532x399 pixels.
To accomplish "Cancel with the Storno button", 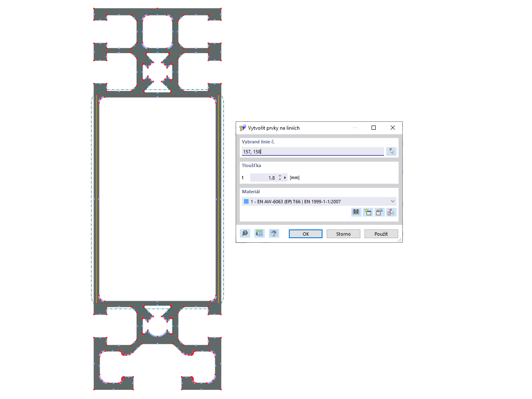I will pyautogui.click(x=343, y=234).
